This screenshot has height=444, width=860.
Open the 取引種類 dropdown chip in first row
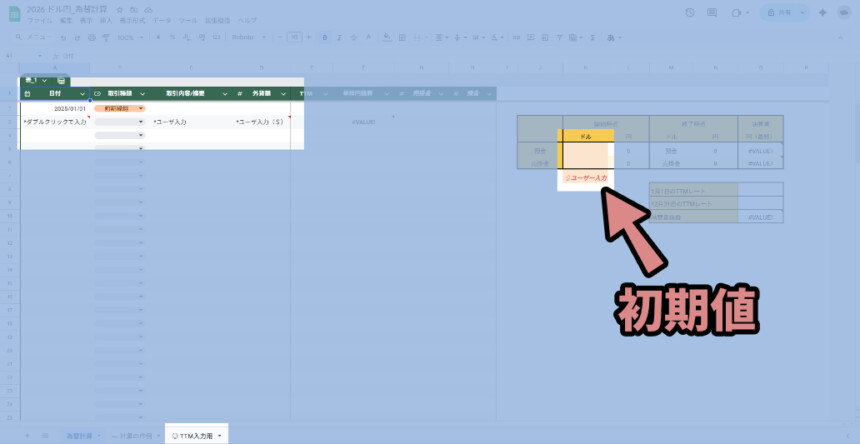coord(119,108)
